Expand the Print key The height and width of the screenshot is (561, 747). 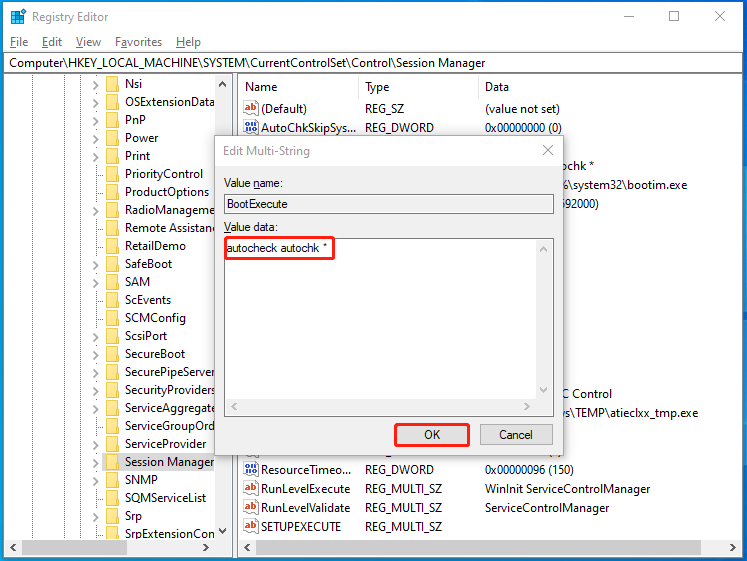coord(95,157)
